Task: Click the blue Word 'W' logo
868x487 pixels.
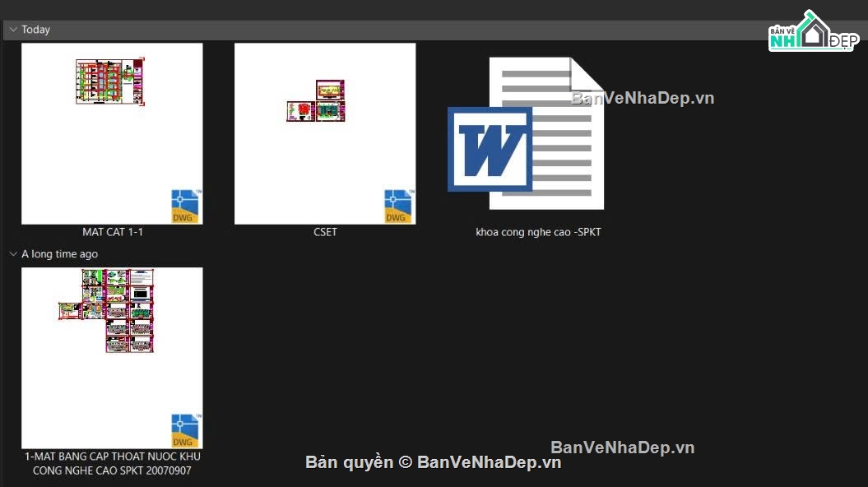Action: [x=490, y=149]
